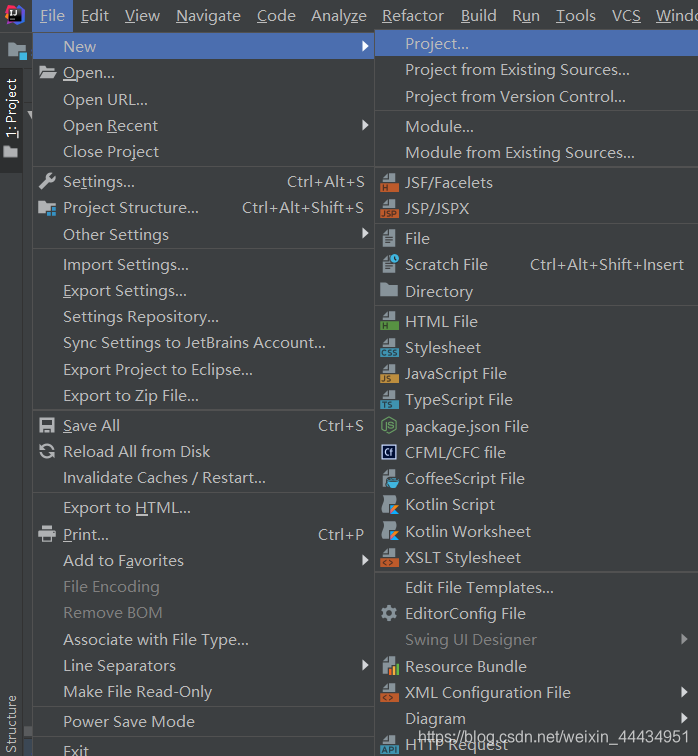Click the Scratch File clock icon
Screen dimensions: 698x756
coord(390,264)
